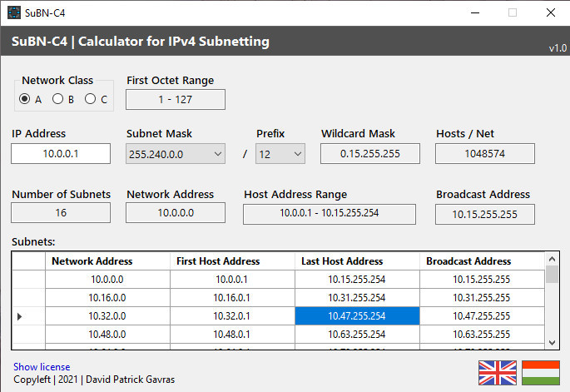Select Network Class C radio button
Screen dimensions: 570x392
pos(90,99)
